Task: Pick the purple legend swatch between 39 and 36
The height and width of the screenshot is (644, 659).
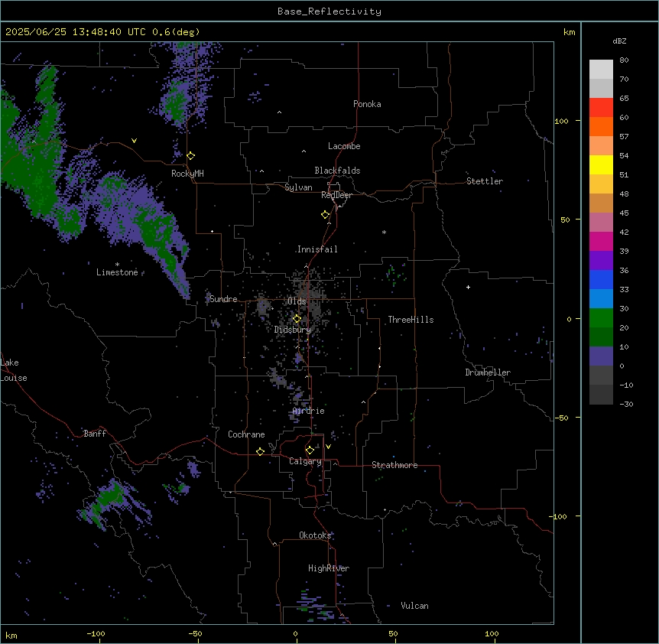Action: [601, 261]
